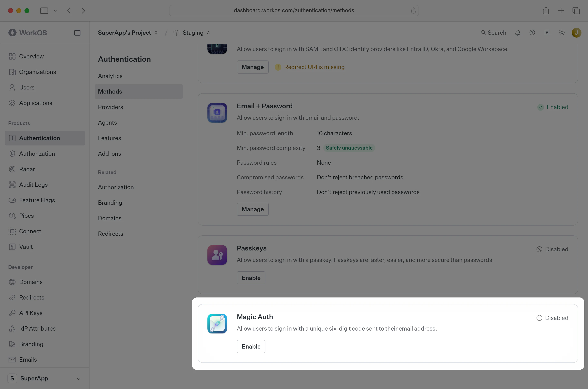Open the Pipes product
Screen dimensions: 588x389
coord(45,216)
